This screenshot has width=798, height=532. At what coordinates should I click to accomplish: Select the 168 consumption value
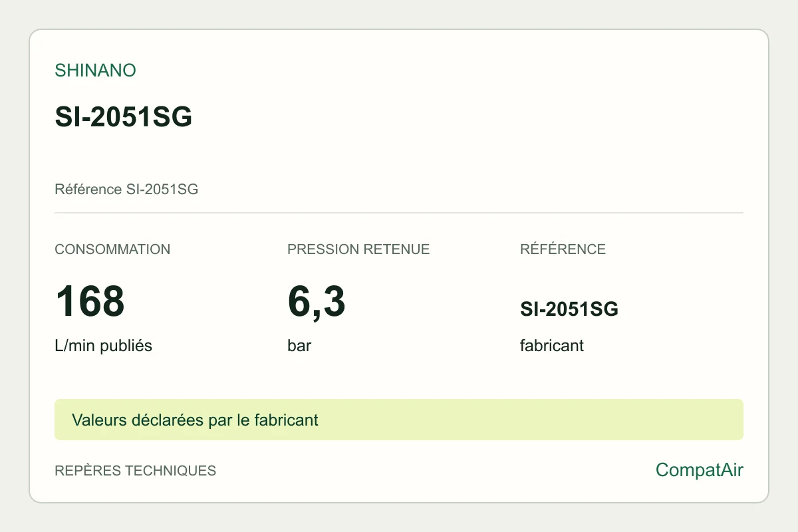tap(90, 301)
